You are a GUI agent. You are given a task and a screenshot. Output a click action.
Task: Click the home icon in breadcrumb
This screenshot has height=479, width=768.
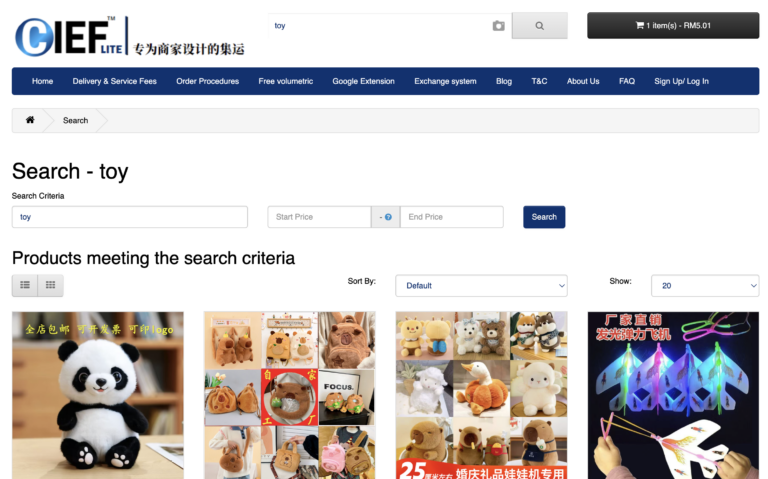tap(30, 120)
